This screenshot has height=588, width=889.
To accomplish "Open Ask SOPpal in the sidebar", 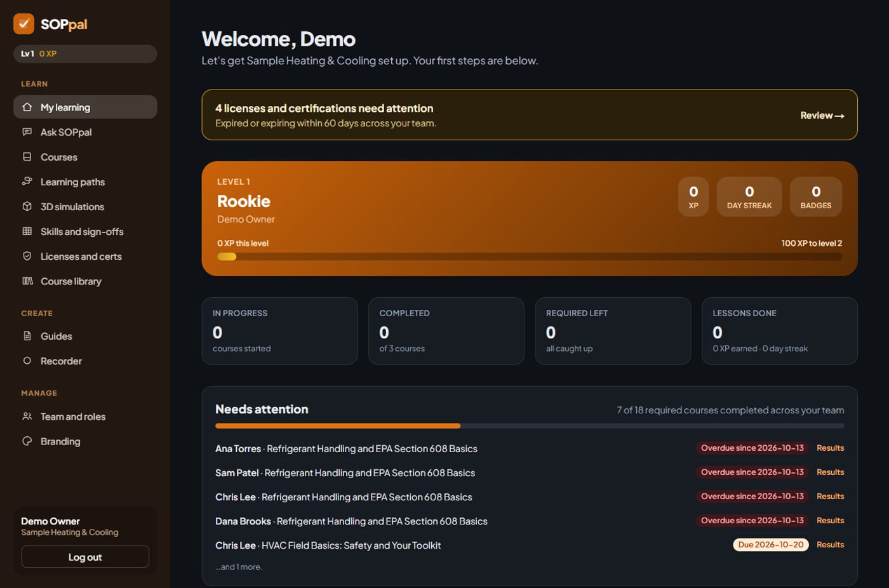I will click(x=85, y=132).
